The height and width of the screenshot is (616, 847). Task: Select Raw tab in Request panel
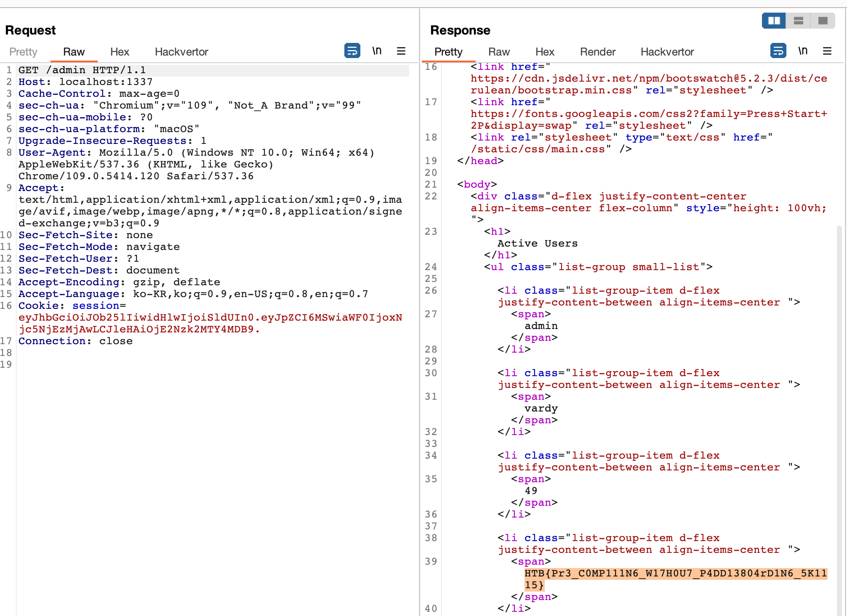(x=74, y=52)
